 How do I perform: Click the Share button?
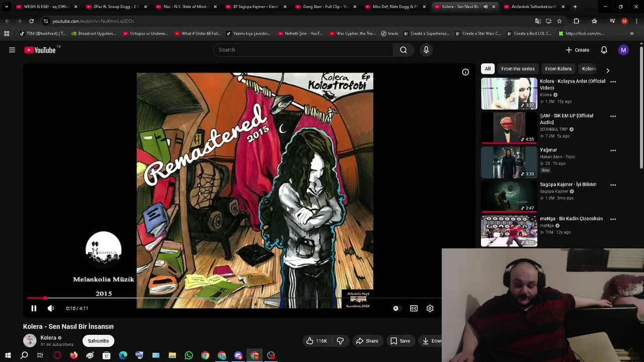(367, 341)
